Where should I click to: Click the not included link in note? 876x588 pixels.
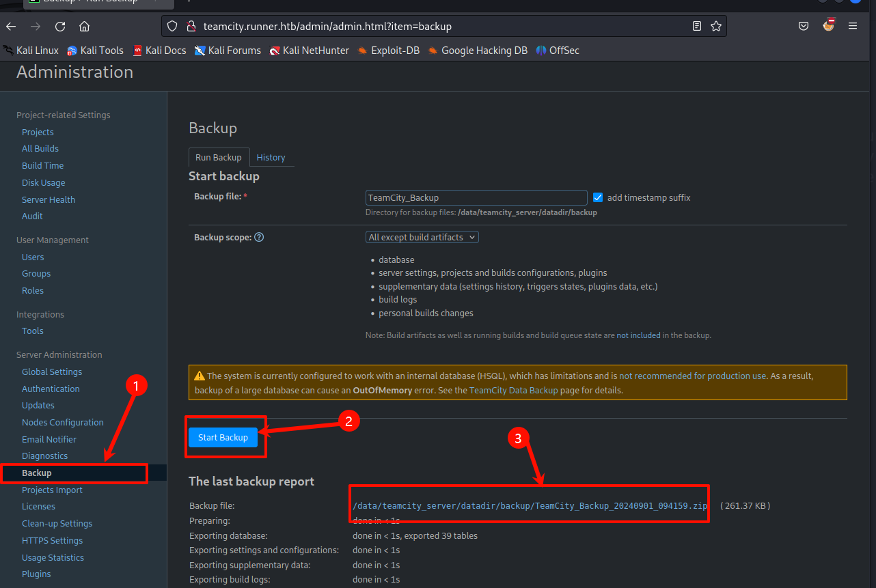638,335
